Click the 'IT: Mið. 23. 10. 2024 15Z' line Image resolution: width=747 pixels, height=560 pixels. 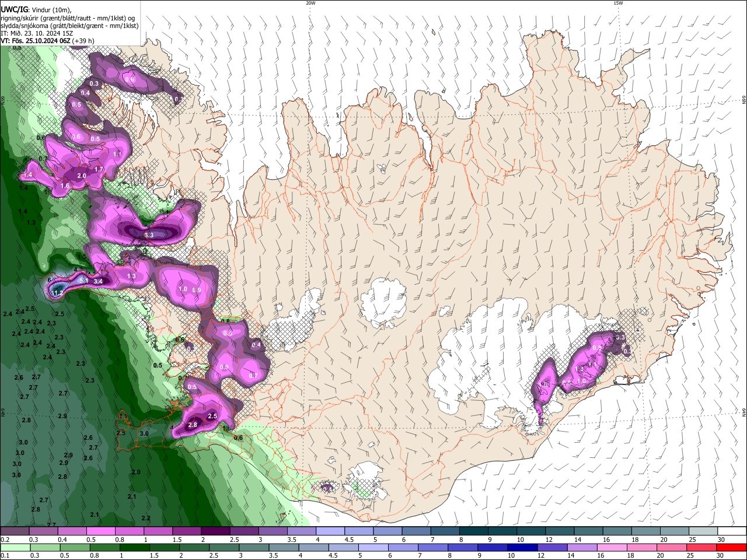[x=37, y=33]
